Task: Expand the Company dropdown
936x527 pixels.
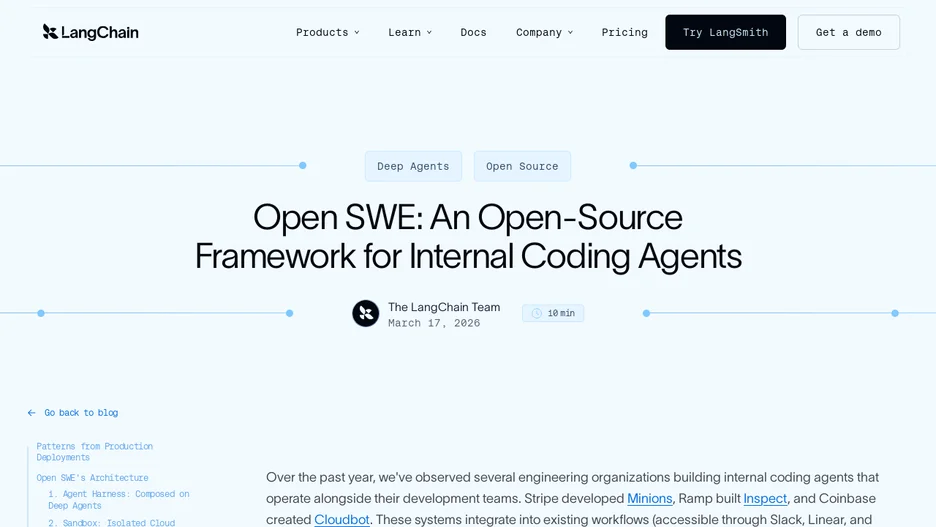Action: [544, 32]
